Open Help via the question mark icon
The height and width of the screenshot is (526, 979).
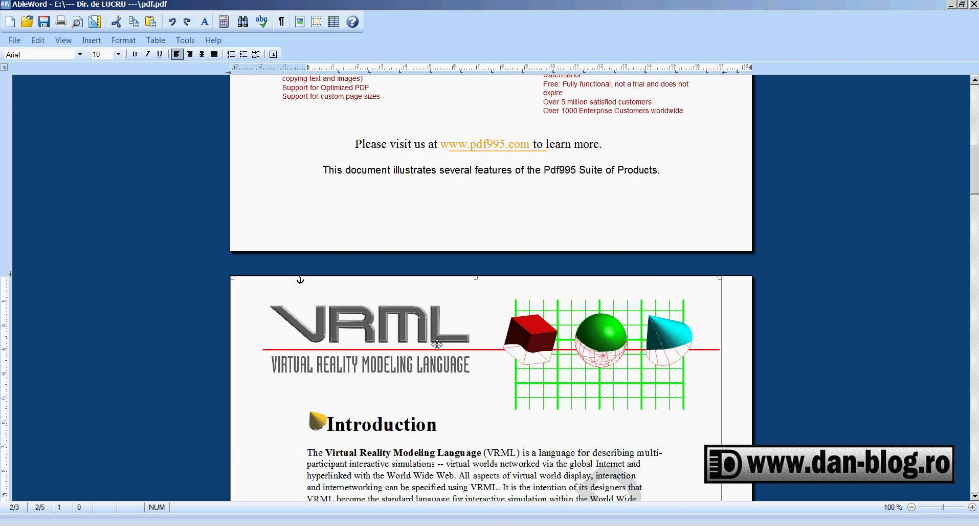point(352,21)
